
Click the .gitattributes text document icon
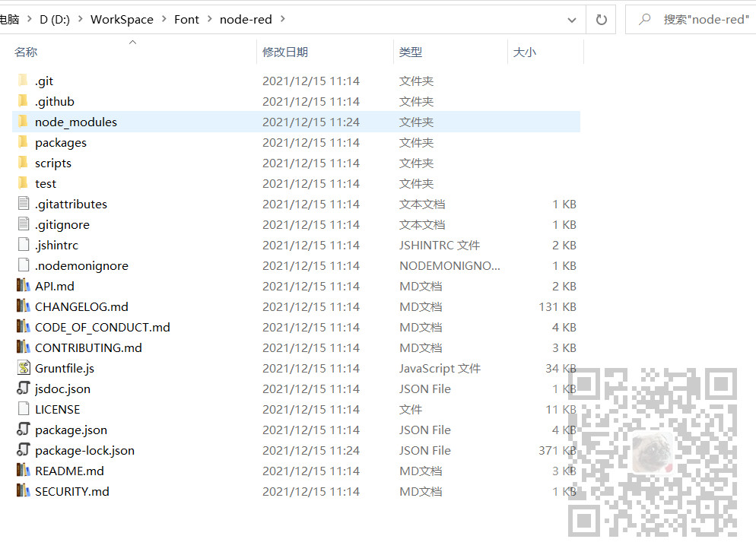[23, 204]
